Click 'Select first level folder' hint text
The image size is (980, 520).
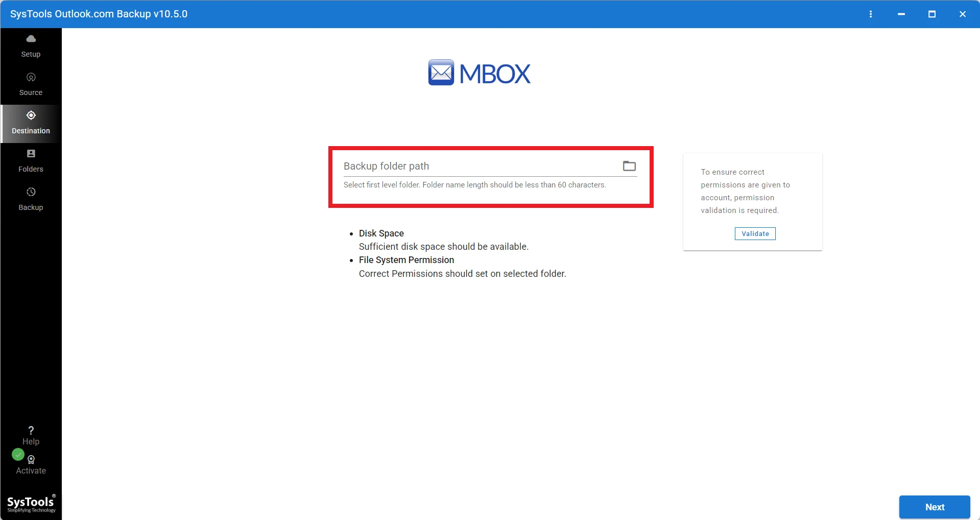click(x=475, y=185)
